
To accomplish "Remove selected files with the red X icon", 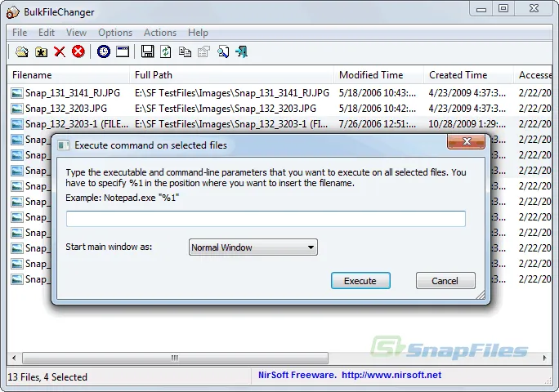I will pyautogui.click(x=60, y=52).
